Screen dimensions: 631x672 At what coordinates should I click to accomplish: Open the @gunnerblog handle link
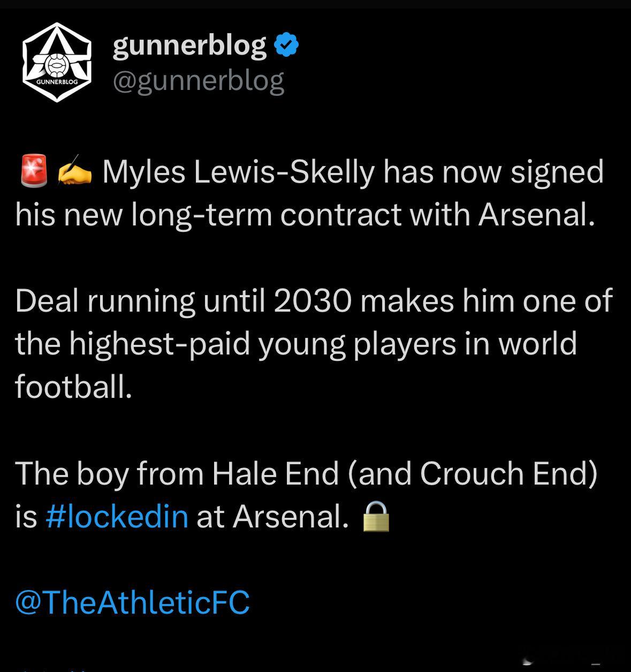[x=198, y=82]
